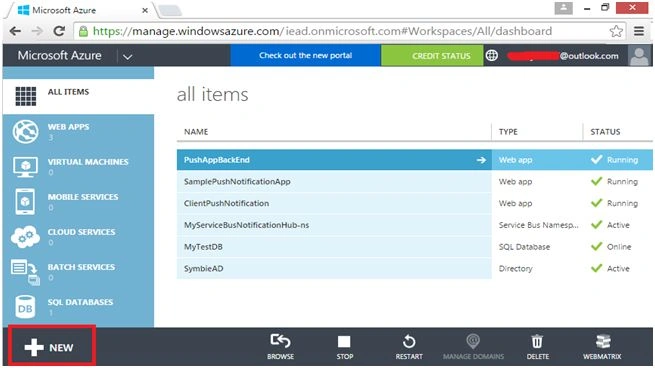Click Running status of SamplePushNotificationApp
Screen dimensions: 655x368
622,182
